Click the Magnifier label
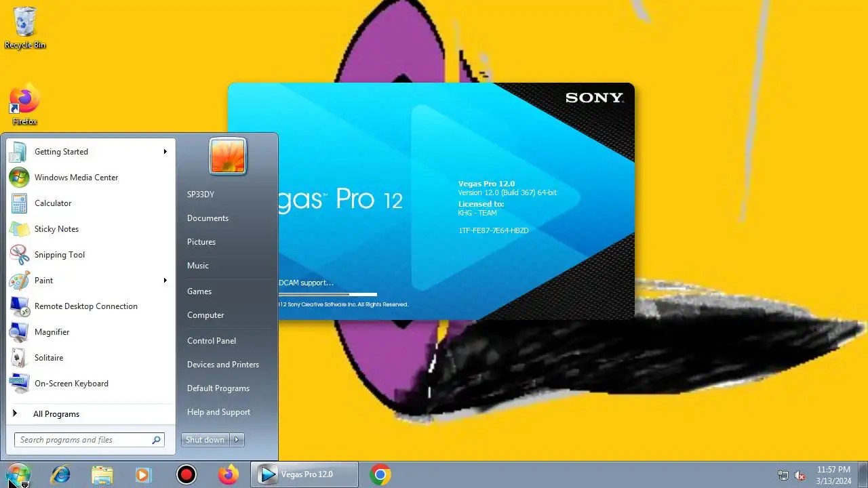This screenshot has width=868, height=488. [x=52, y=332]
